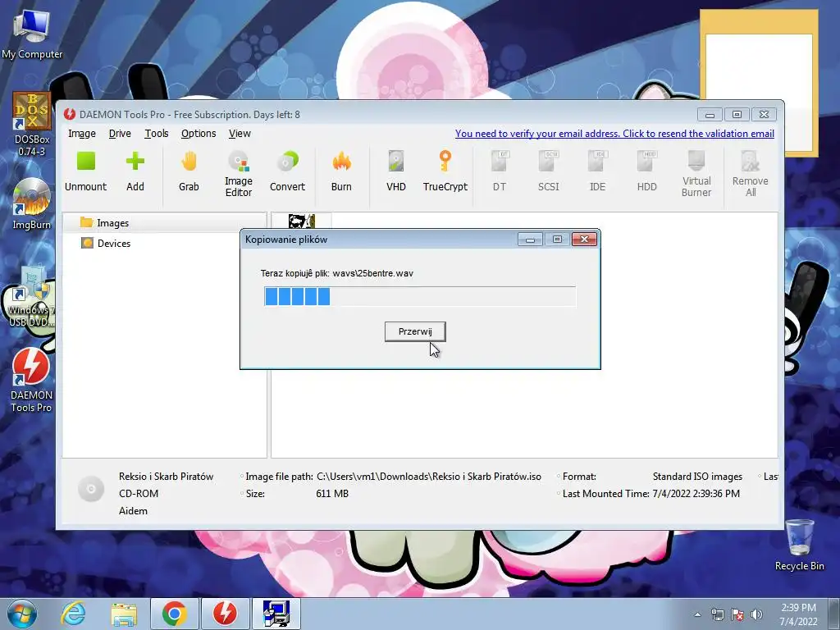Click the Last Mounted Time value
The image size is (840, 630).
696,493
